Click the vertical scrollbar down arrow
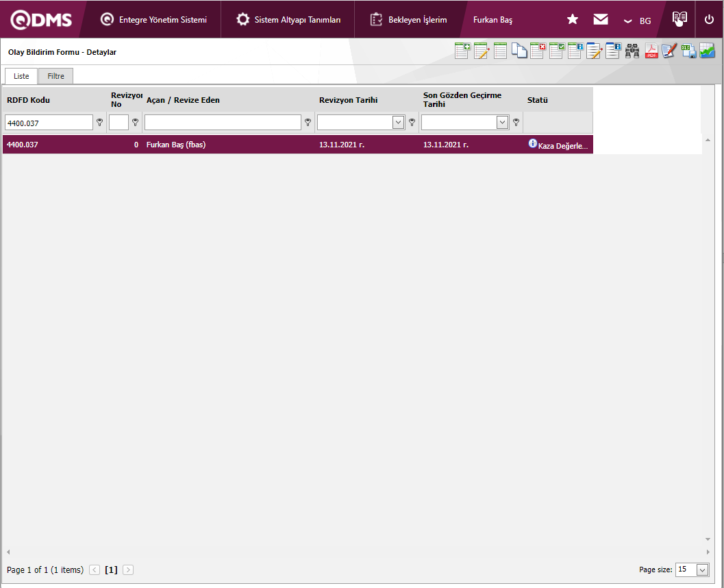Viewport: 724px width, 588px height. [x=708, y=539]
